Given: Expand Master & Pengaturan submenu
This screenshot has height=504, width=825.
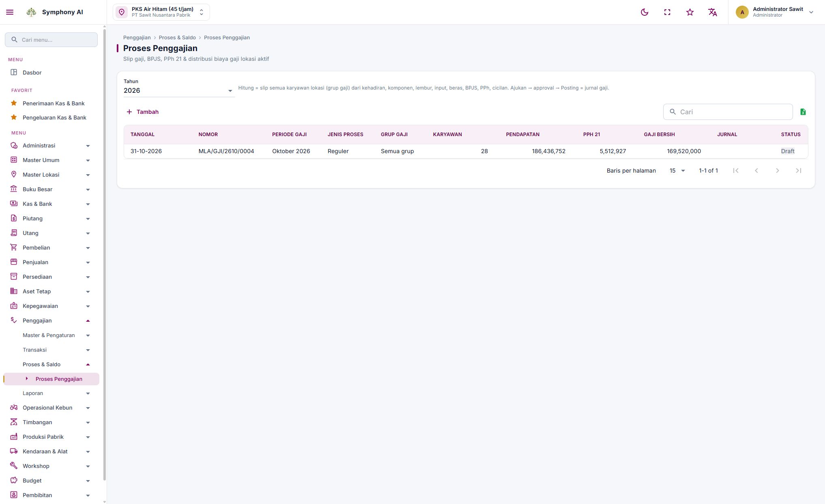Looking at the screenshot, I should click(51, 335).
